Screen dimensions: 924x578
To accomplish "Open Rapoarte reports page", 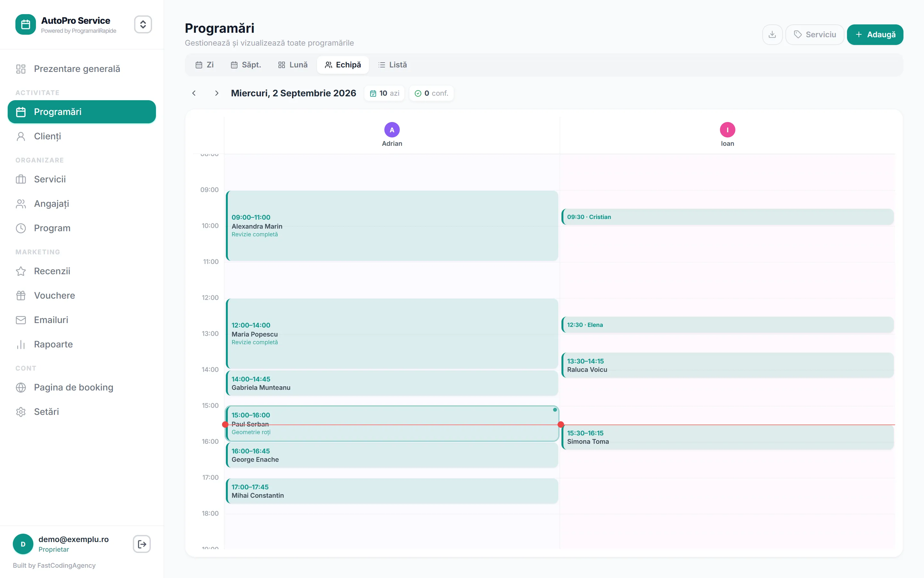I will (x=82, y=345).
